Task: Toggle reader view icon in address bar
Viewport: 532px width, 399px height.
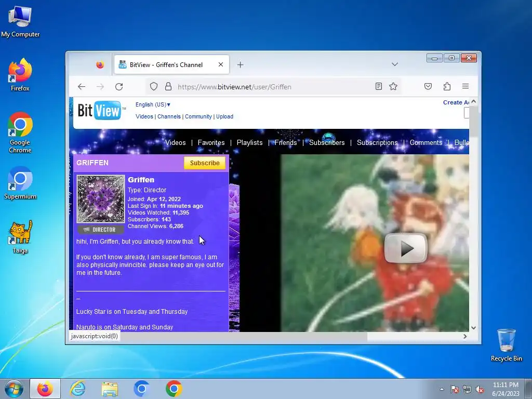Action: tap(379, 87)
